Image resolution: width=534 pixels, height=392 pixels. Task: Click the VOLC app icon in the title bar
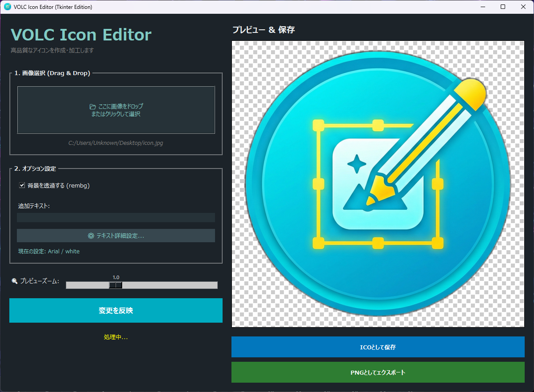[x=8, y=7]
